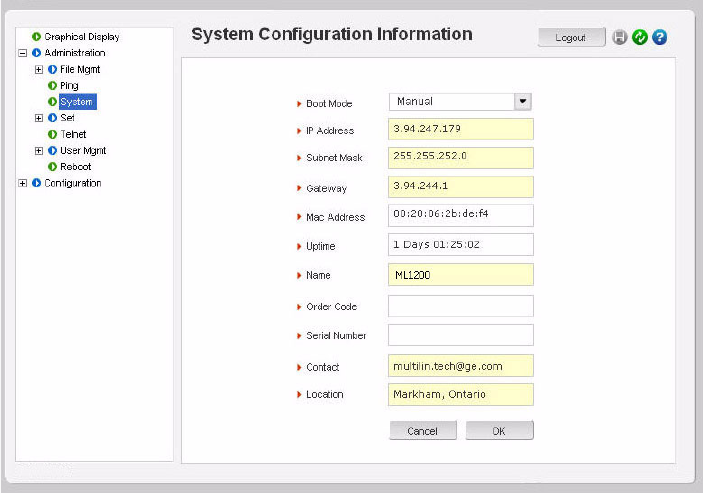Expand the Configuration node
This screenshot has height=493, width=703.
coord(22,183)
